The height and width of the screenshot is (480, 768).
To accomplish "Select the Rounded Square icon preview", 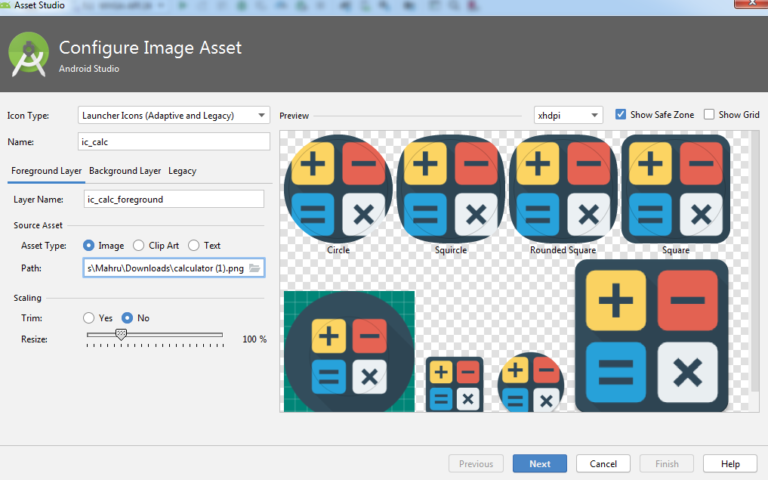I will click(563, 189).
